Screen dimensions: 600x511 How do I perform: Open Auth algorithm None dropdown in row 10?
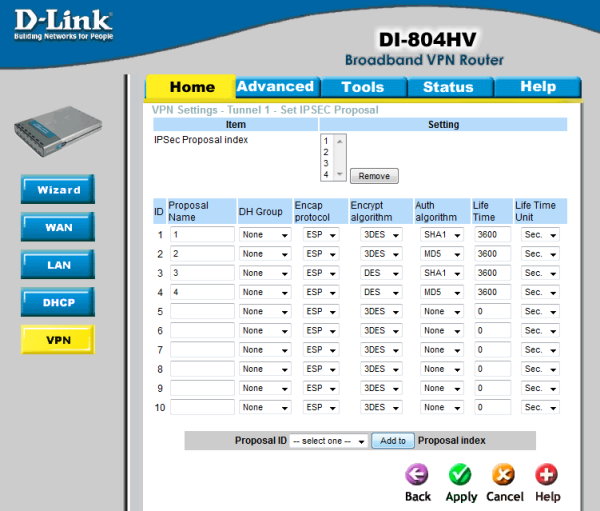[442, 407]
